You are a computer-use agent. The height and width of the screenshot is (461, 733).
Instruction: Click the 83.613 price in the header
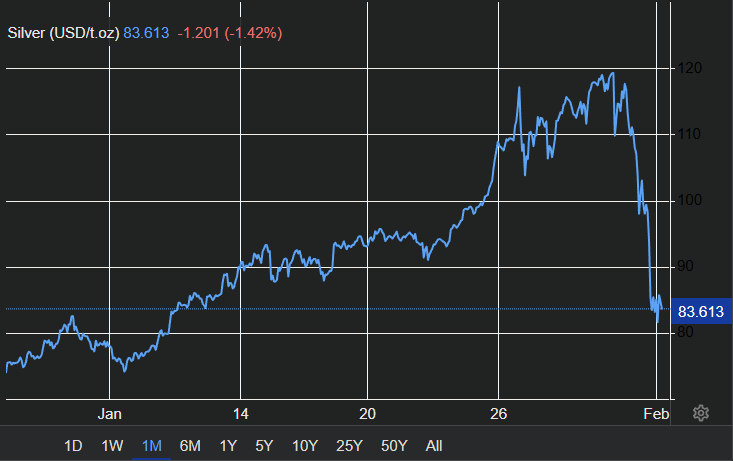click(146, 33)
